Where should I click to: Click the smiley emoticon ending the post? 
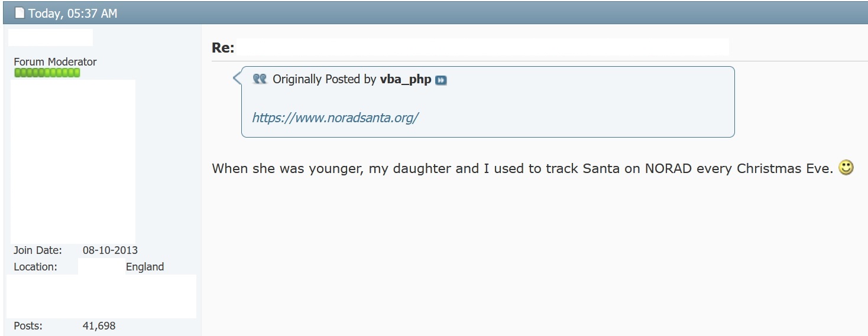pos(847,168)
